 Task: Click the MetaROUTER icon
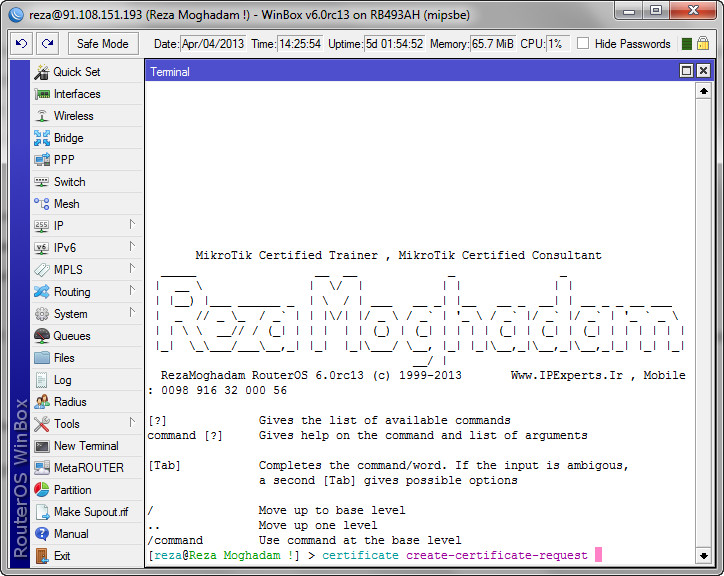point(42,468)
